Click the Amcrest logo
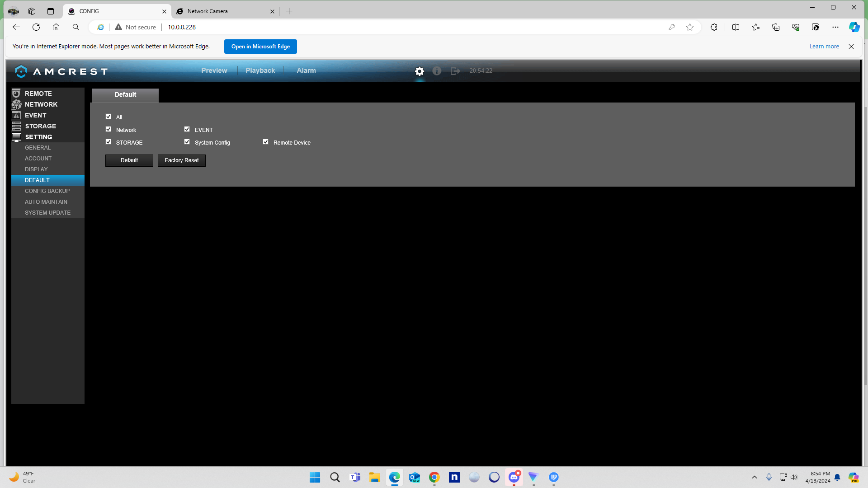Image resolution: width=868 pixels, height=488 pixels. [x=61, y=71]
